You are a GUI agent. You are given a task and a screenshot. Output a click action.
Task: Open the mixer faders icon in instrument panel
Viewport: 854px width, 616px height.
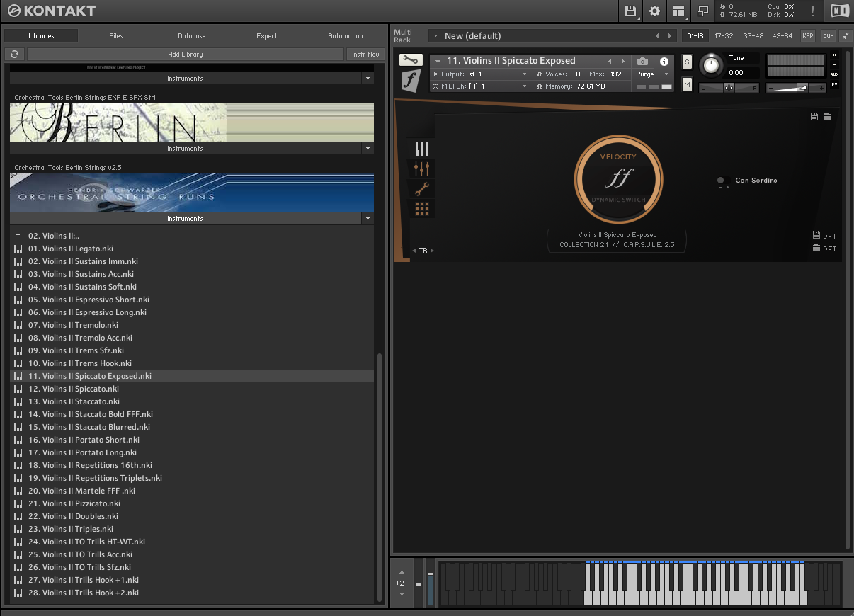pos(422,169)
